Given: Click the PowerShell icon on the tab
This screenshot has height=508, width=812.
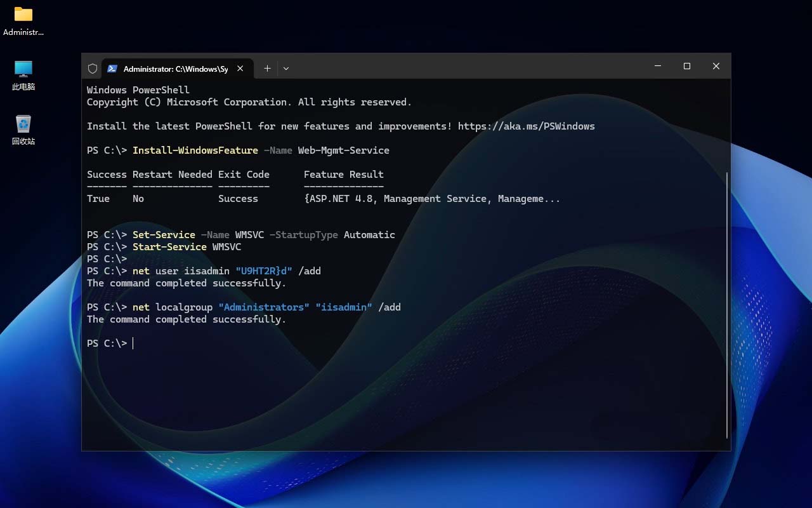Looking at the screenshot, I should [112, 69].
